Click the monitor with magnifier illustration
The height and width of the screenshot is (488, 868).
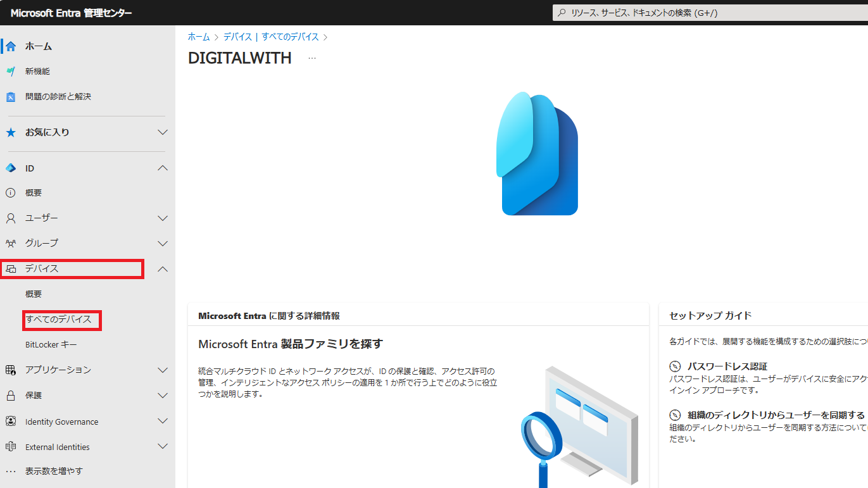point(579,427)
